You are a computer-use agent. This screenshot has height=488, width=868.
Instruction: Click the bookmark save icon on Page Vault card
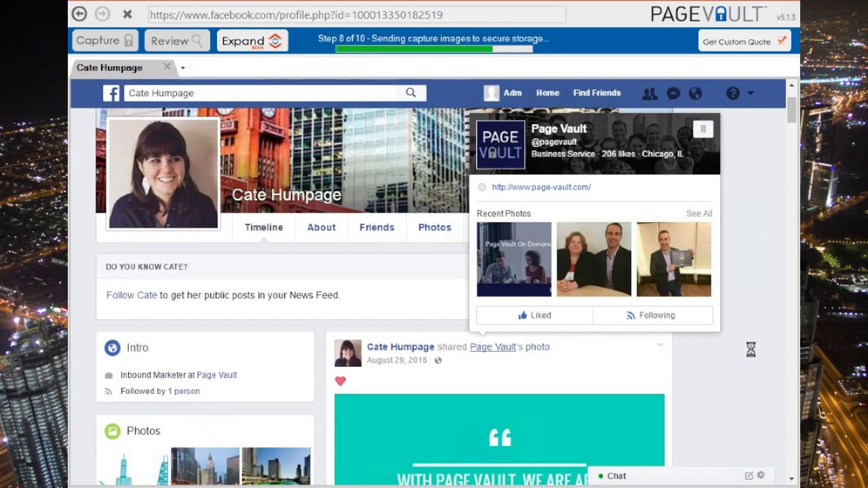[703, 129]
